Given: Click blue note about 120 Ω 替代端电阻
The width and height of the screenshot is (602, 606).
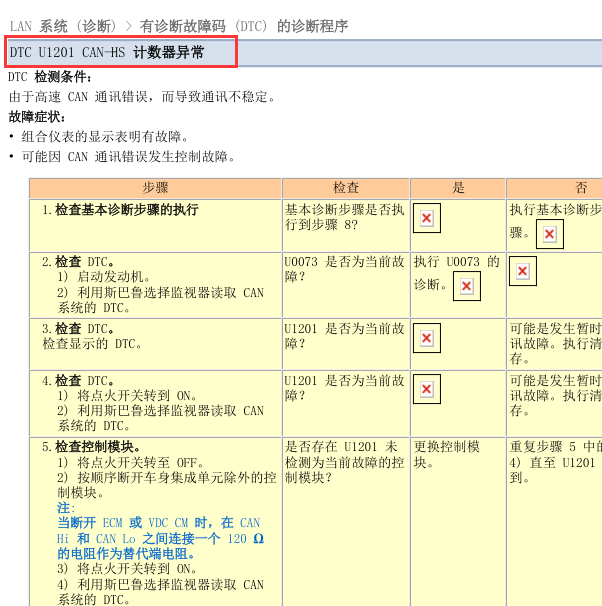Looking at the screenshot, I should 161,538.
